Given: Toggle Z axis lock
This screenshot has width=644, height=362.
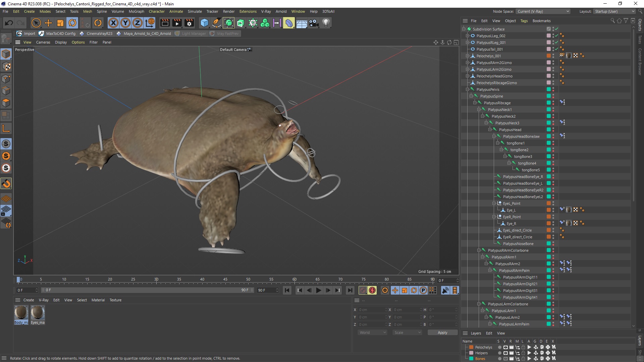Looking at the screenshot, I should pyautogui.click(x=138, y=23).
